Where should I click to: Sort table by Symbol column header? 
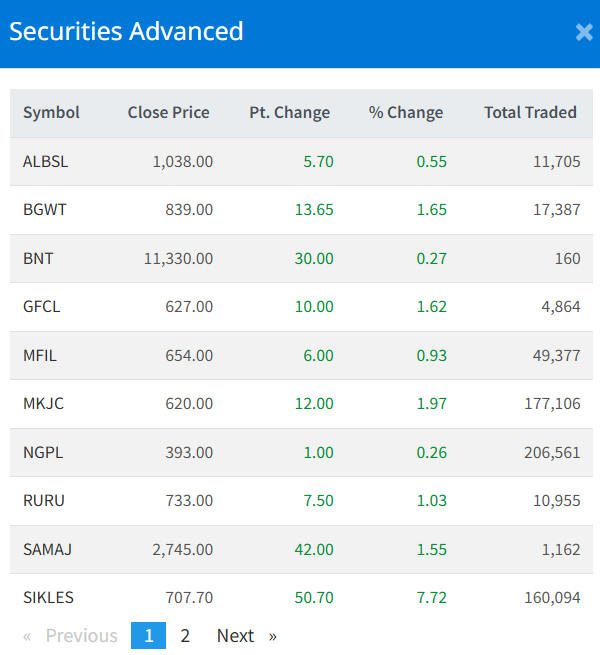[51, 112]
